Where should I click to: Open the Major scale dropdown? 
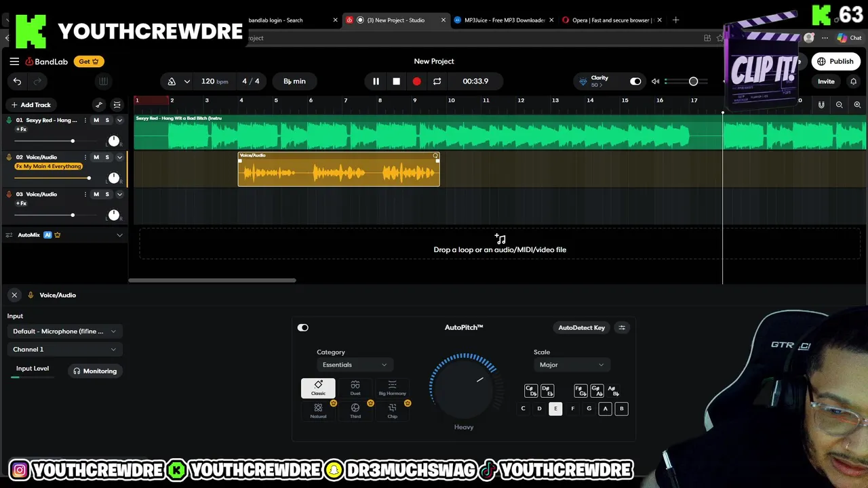coord(572,365)
